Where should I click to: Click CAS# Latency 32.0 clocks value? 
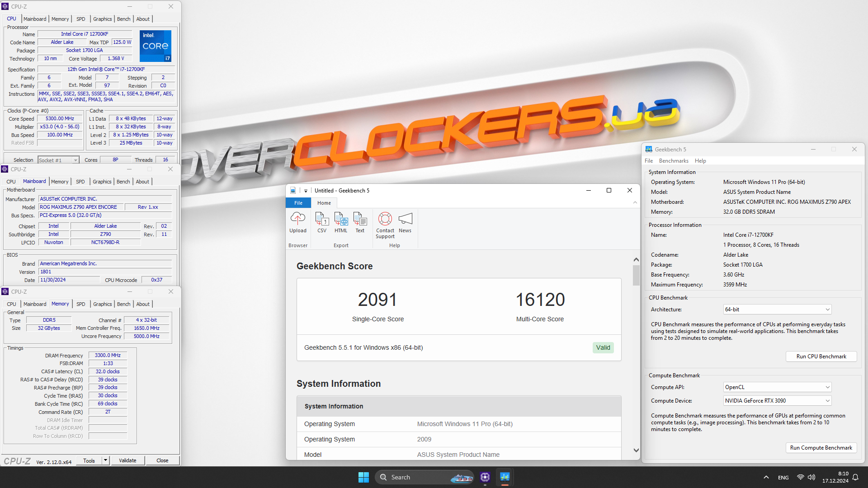coord(108,372)
